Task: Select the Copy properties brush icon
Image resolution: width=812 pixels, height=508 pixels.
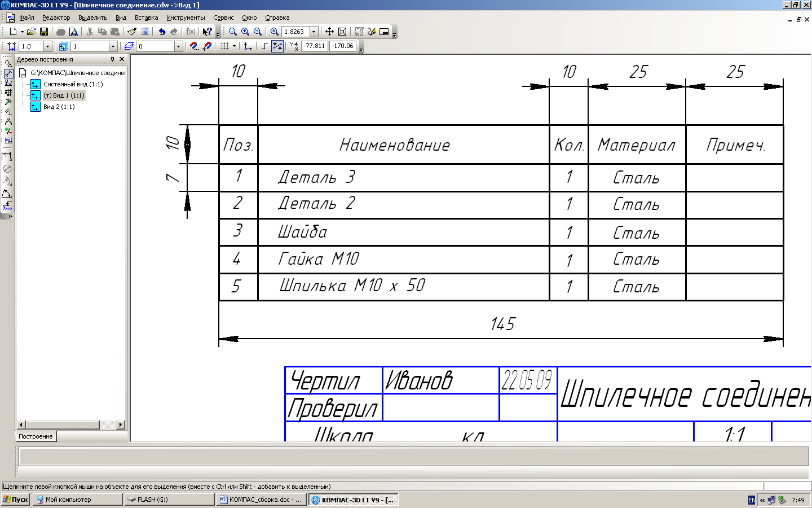Action: pos(132,32)
